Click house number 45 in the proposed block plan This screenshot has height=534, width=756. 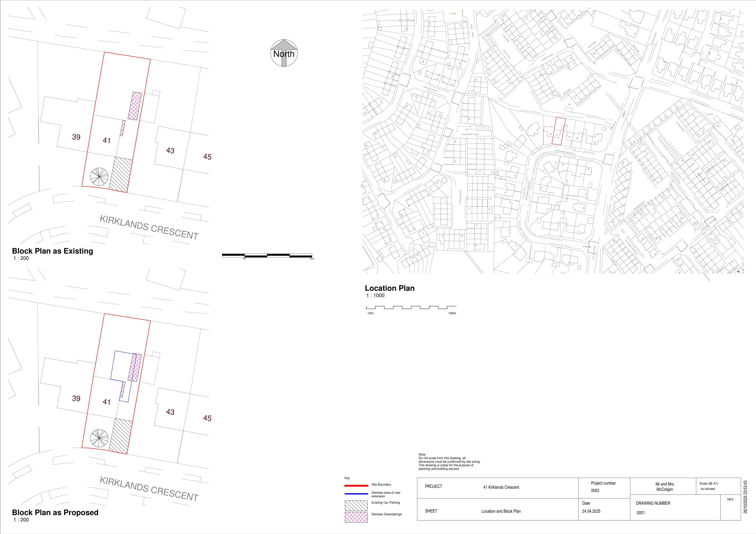click(x=207, y=418)
